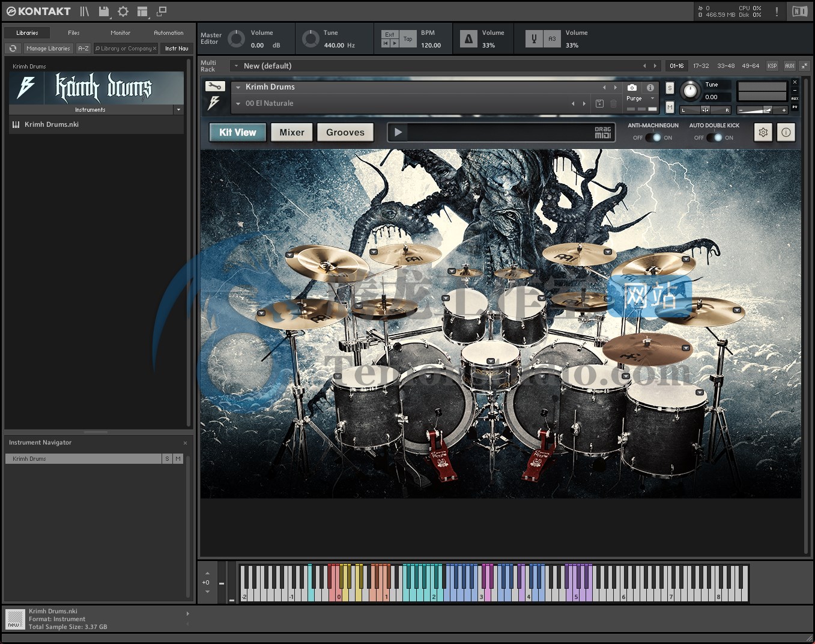Click the minimized view icon in the header
This screenshot has width=815, height=644.
162,11
